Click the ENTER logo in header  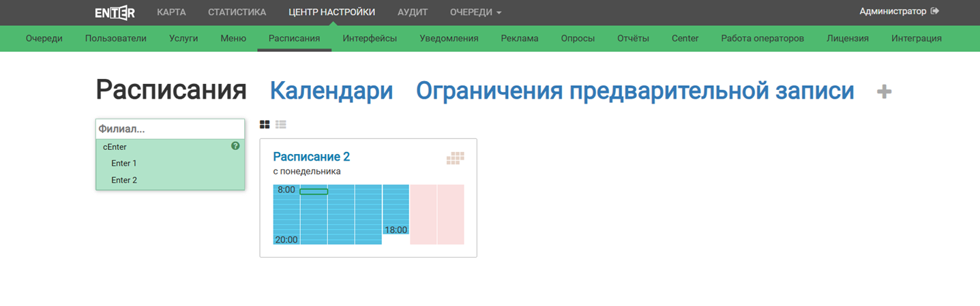coord(115,12)
